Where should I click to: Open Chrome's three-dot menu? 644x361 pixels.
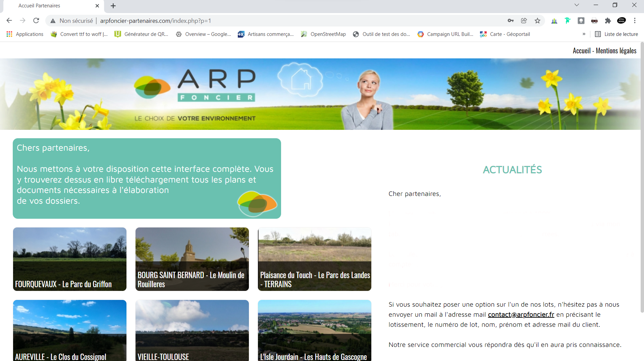pos(635,21)
